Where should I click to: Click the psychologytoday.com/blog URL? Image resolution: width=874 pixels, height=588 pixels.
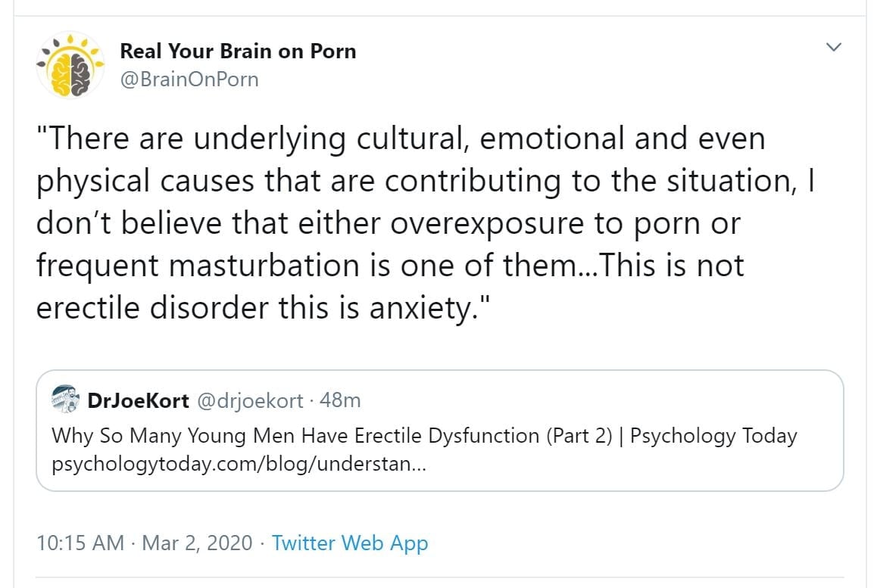pos(239,464)
